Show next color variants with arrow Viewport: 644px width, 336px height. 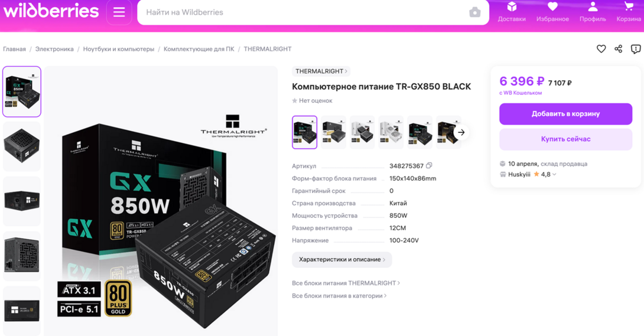[x=461, y=132]
